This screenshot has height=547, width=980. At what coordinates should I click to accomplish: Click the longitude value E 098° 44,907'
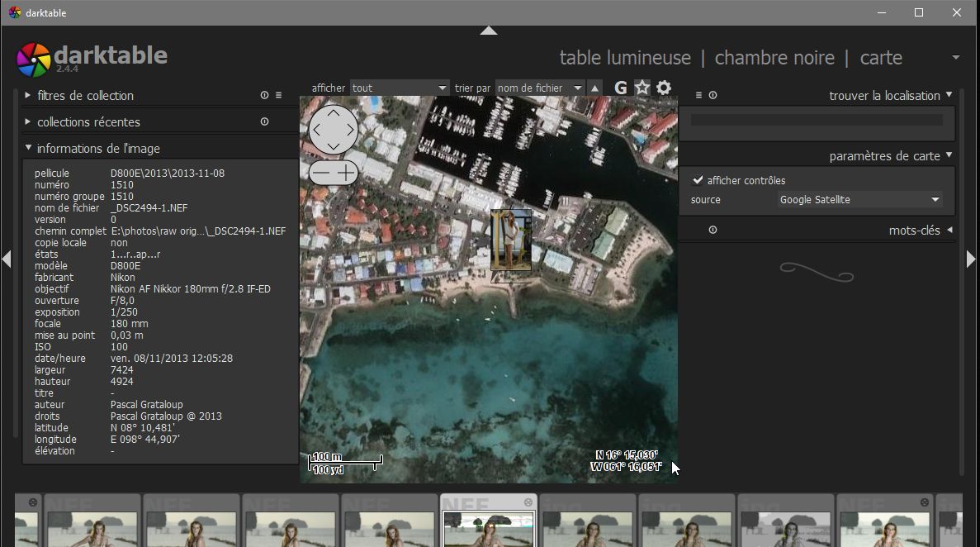[145, 440]
